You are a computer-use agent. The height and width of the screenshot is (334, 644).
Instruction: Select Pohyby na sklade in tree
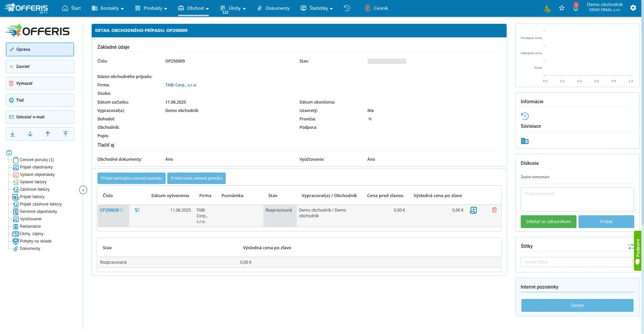pyautogui.click(x=36, y=241)
